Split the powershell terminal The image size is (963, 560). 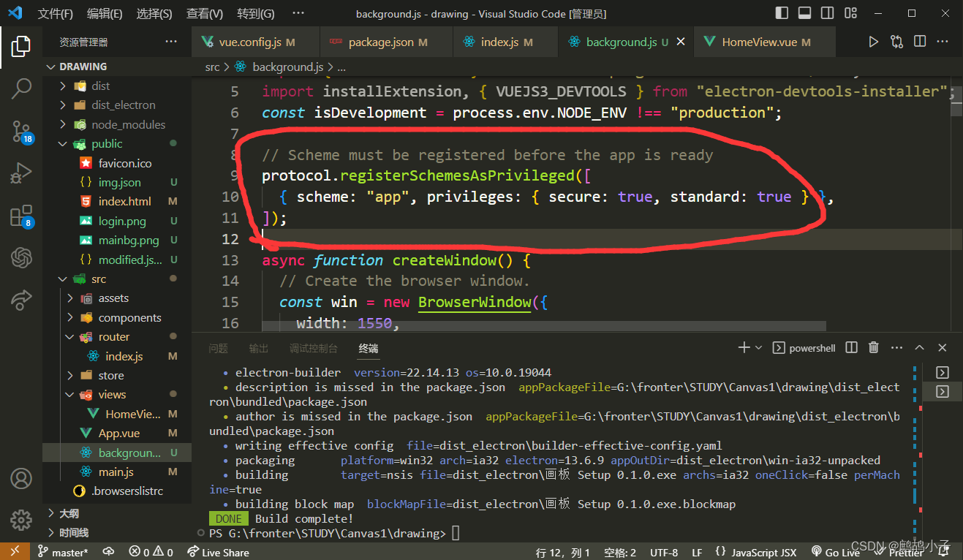coord(850,347)
